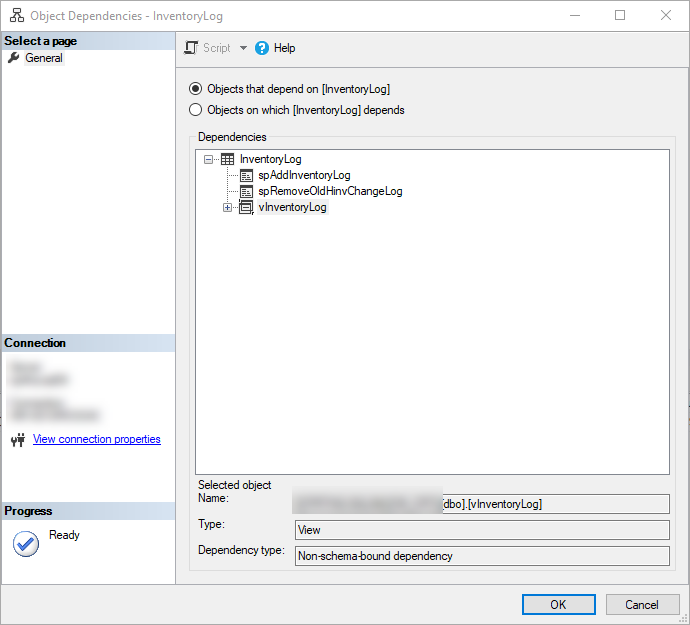Open the Script dropdown arrow
The width and height of the screenshot is (690, 625).
243,48
